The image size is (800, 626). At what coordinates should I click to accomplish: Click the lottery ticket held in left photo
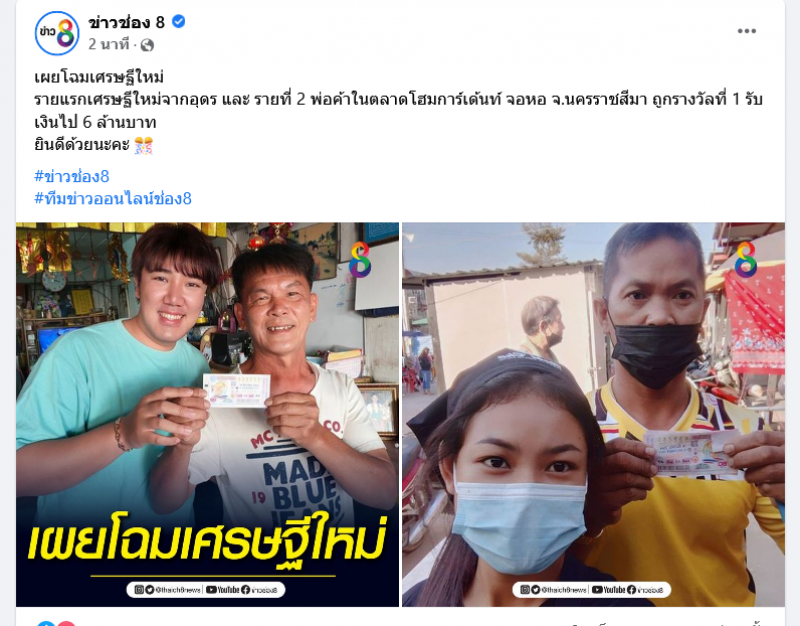(x=236, y=391)
